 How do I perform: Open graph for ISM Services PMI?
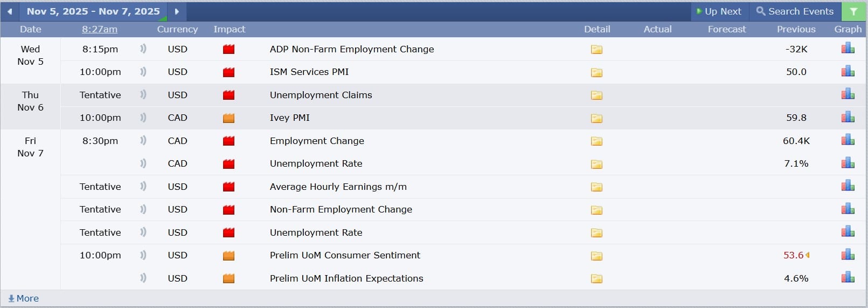coord(848,71)
